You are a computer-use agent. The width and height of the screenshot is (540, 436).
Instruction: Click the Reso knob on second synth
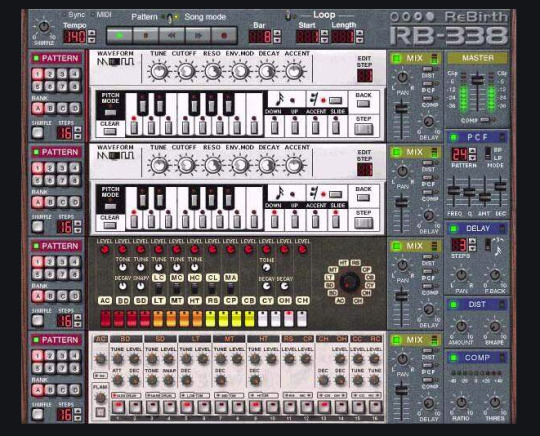tap(213, 165)
